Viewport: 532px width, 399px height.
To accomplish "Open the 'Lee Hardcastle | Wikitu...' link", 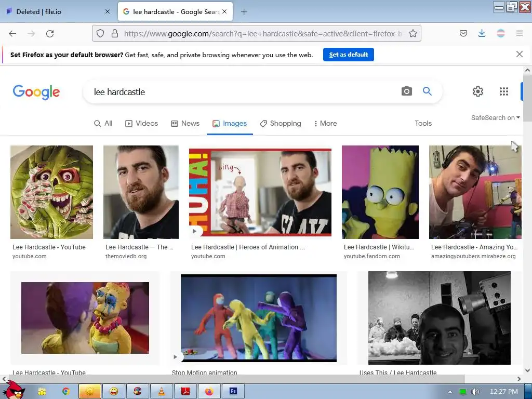I will pos(379,247).
